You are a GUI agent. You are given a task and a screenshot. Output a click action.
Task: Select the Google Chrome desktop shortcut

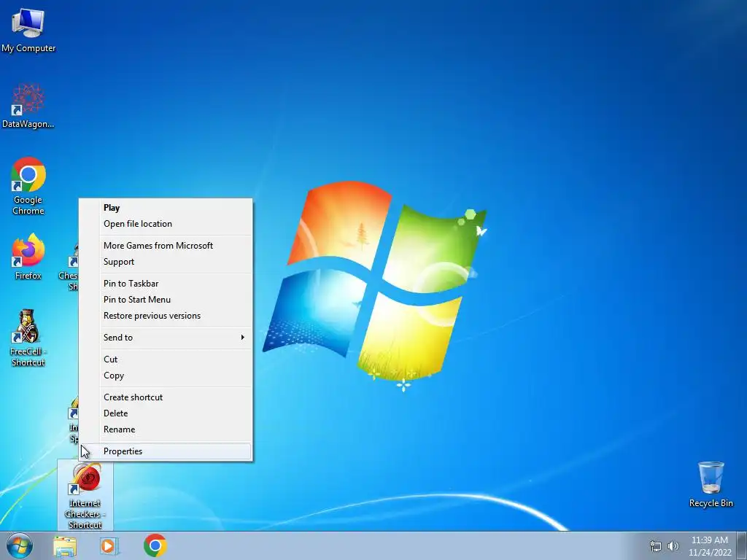(x=28, y=186)
